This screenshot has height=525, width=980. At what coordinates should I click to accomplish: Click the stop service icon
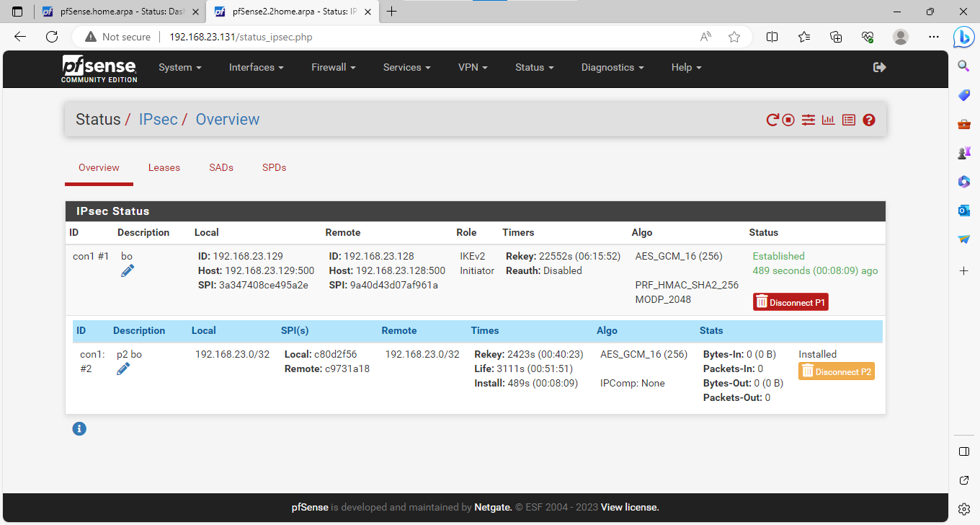coord(788,120)
